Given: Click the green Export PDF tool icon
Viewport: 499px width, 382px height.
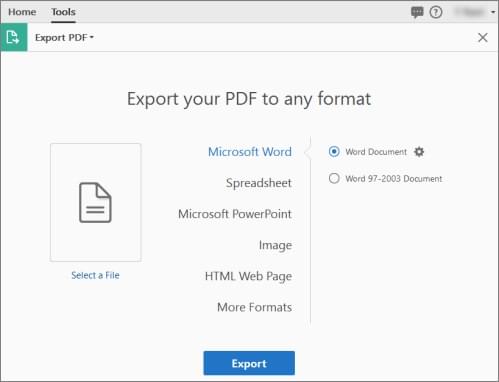Looking at the screenshot, I should [x=14, y=37].
